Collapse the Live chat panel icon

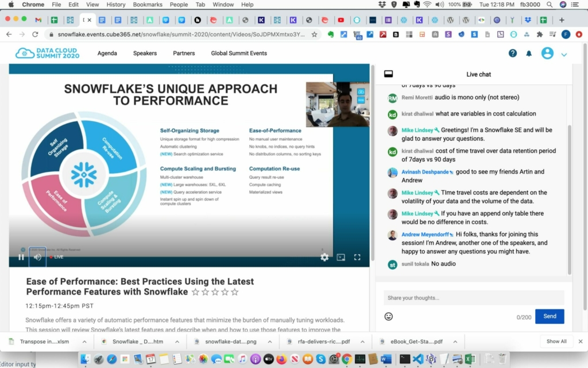click(x=388, y=74)
